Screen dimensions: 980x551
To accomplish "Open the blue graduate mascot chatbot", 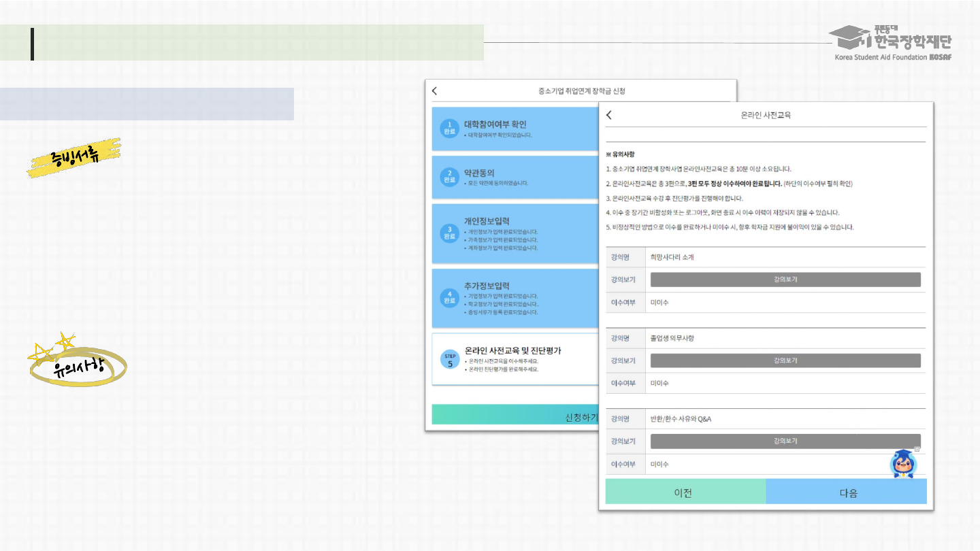I will pyautogui.click(x=903, y=464).
